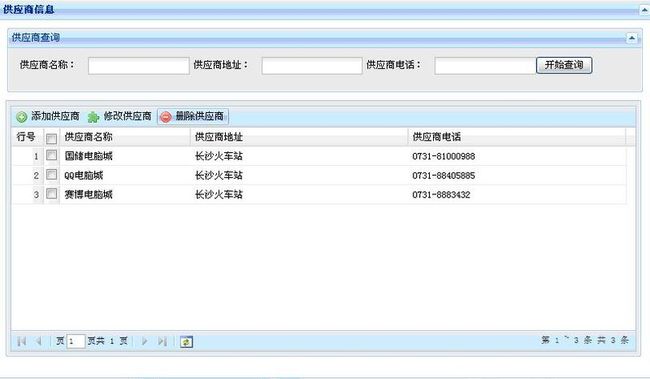Image resolution: width=650 pixels, height=379 pixels.
Task: Check the box for 赛博电脑城 row
Action: pyautogui.click(x=51, y=193)
